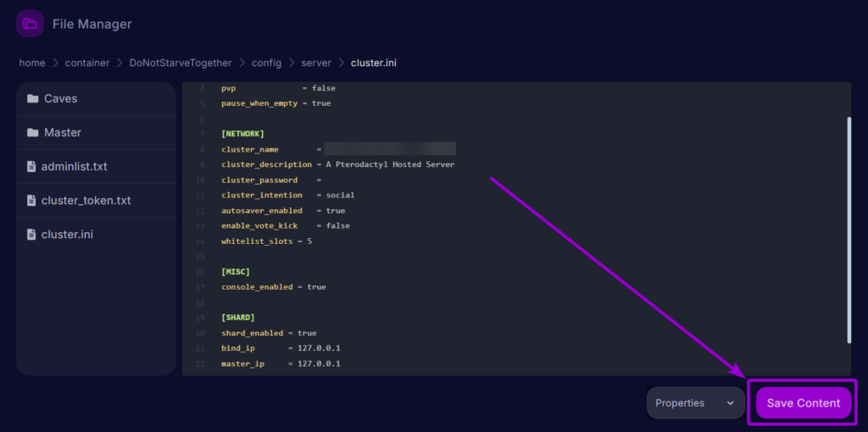Open the Master folder in file list

[63, 133]
